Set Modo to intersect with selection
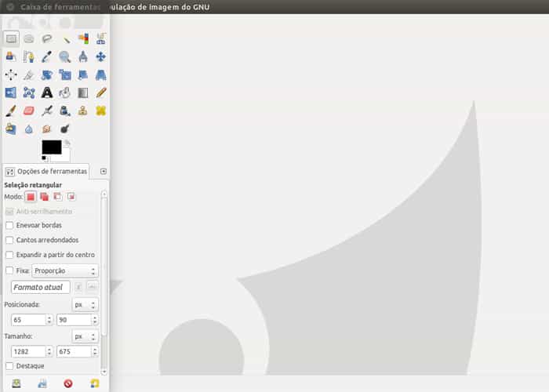Image resolution: width=549 pixels, height=392 pixels. click(71, 197)
